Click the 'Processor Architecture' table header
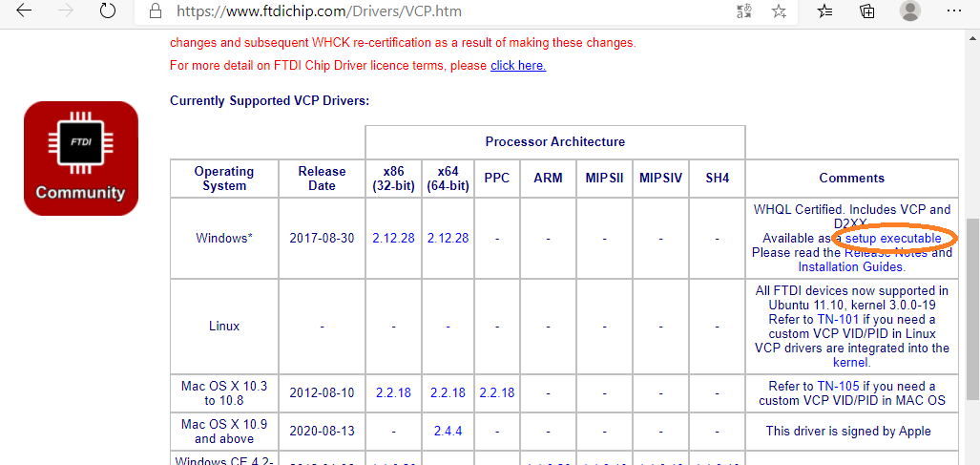980x465 pixels. 555,142
